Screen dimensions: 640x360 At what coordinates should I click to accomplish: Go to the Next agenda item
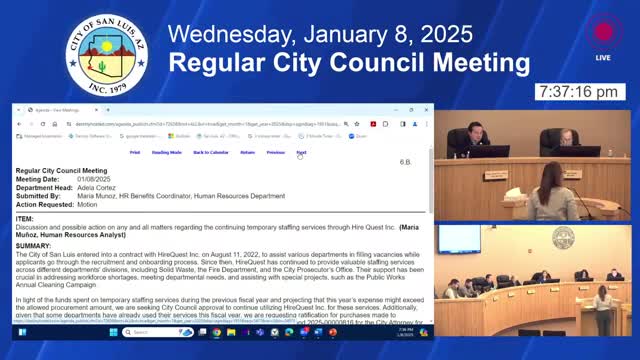coord(301,152)
